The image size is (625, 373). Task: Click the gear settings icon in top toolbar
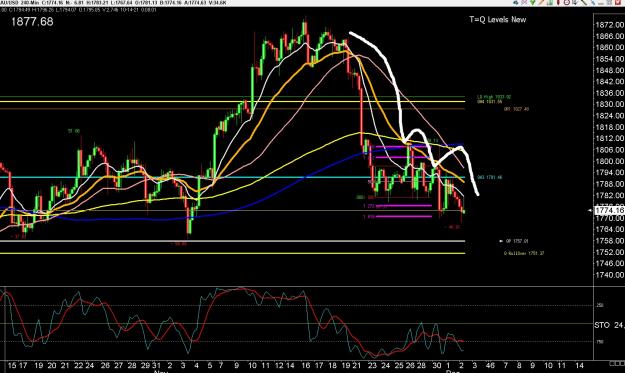[515, 2]
